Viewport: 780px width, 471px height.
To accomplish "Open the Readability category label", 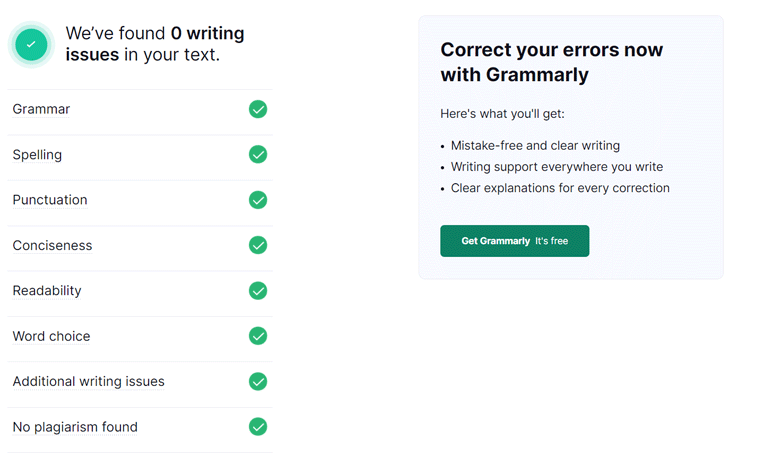I will tap(47, 291).
